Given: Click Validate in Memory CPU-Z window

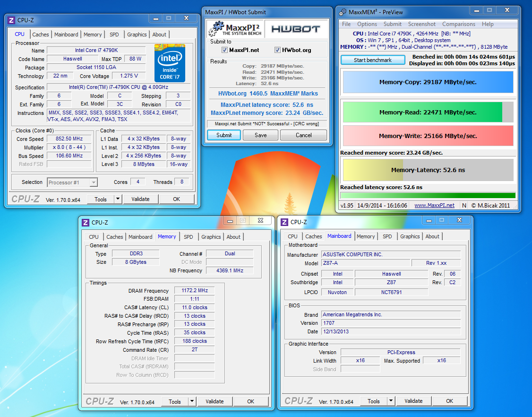Looking at the screenshot, I should [x=215, y=401].
